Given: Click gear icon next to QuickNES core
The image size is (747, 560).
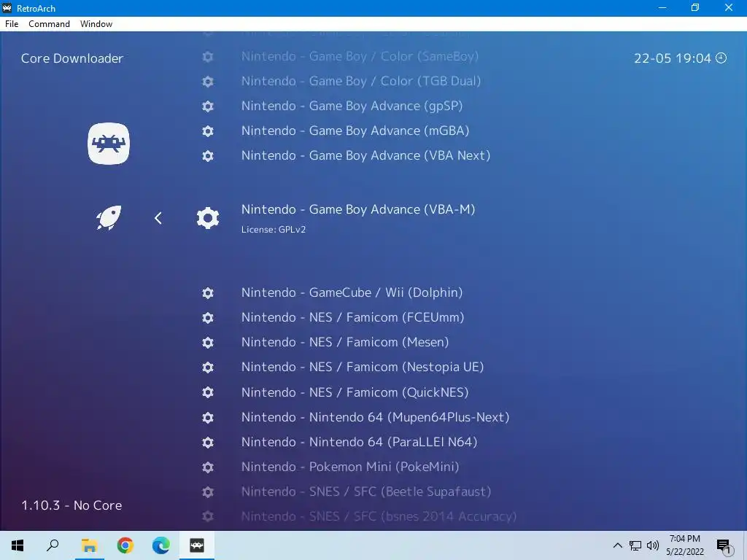Looking at the screenshot, I should coord(208,392).
